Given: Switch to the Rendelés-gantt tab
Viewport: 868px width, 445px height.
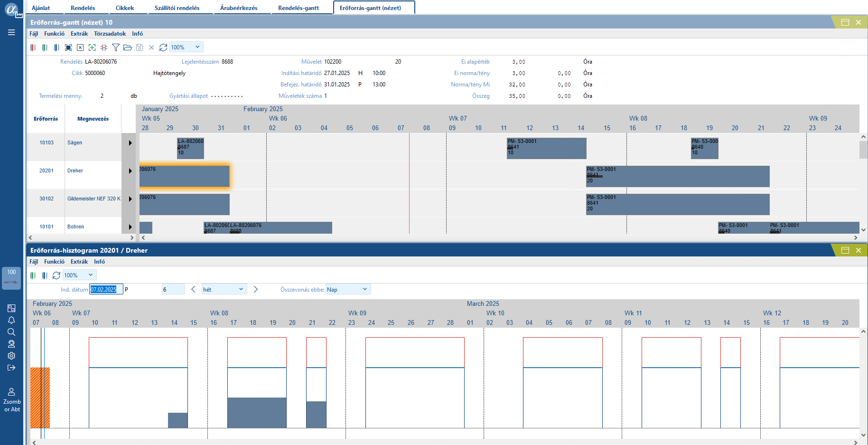Looking at the screenshot, I should (298, 8).
